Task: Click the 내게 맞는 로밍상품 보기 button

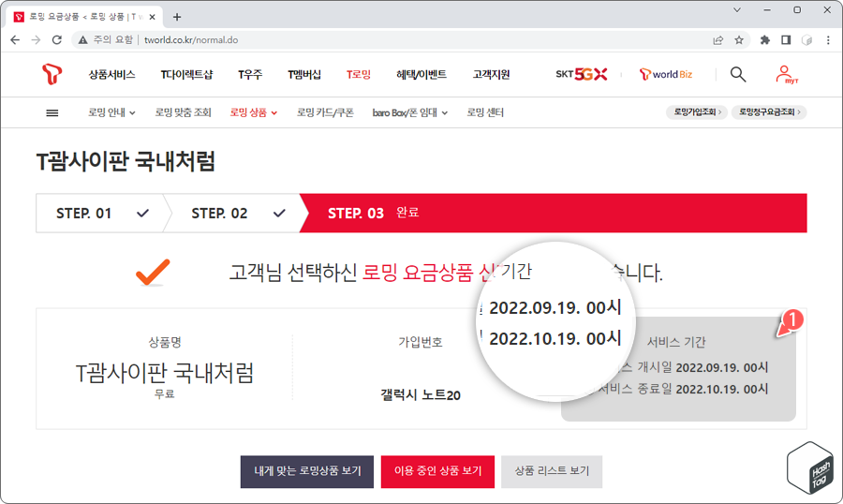Action: coord(307,471)
